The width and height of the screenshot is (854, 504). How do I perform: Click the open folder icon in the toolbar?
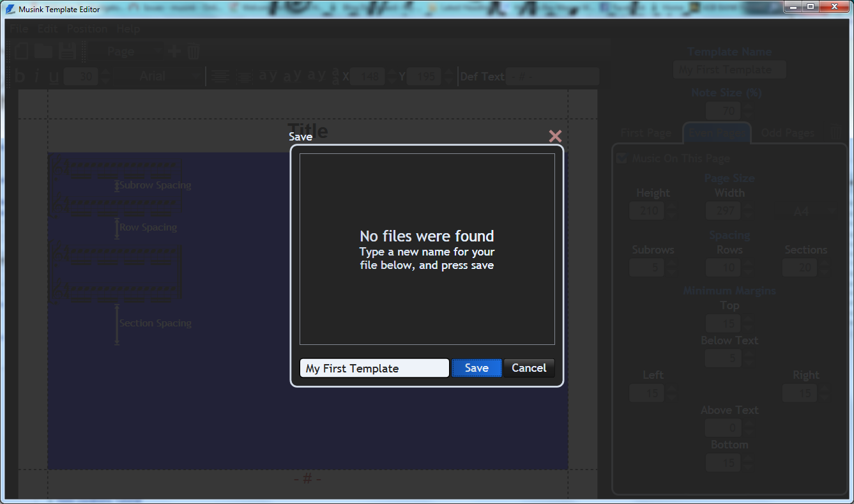43,52
